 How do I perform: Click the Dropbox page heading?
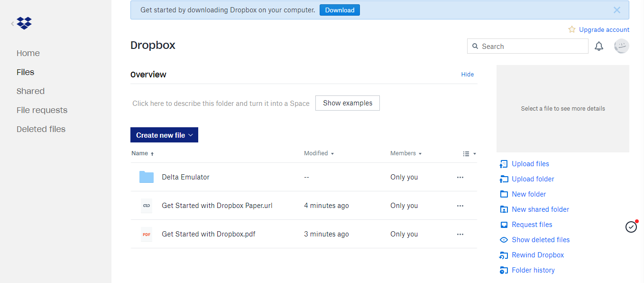(x=153, y=45)
